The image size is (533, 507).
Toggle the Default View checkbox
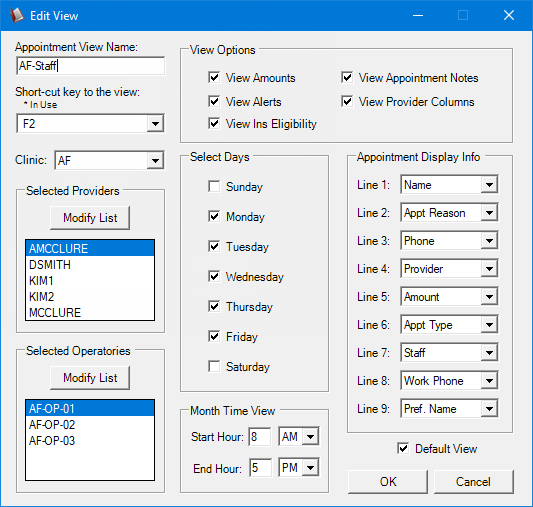coord(403,449)
